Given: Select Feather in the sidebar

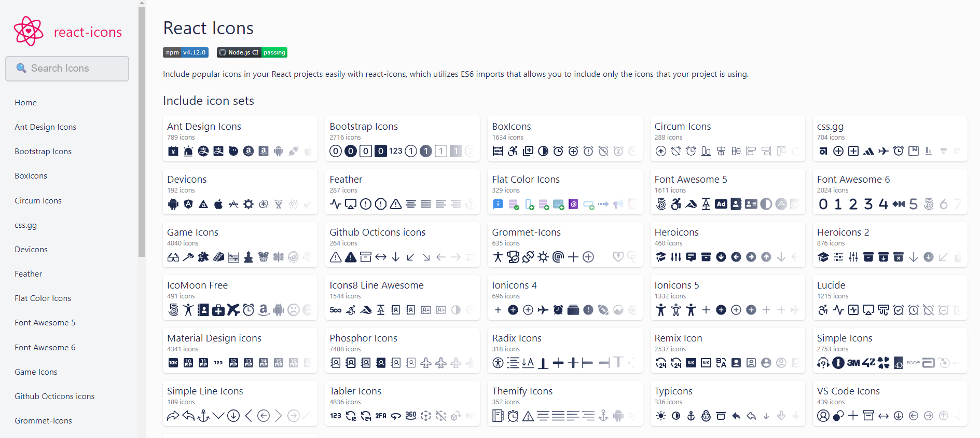Looking at the screenshot, I should [x=28, y=274].
